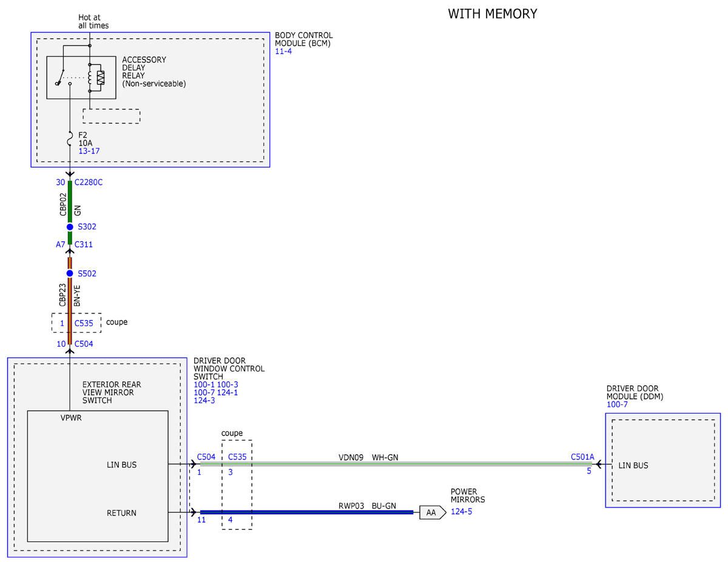Open the 124-1 page reference

[x=228, y=392]
